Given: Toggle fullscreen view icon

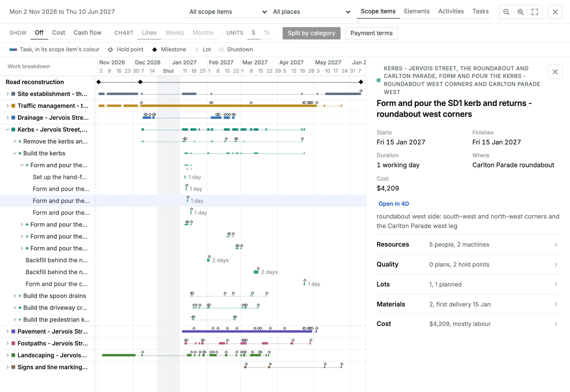Looking at the screenshot, I should pyautogui.click(x=535, y=12).
